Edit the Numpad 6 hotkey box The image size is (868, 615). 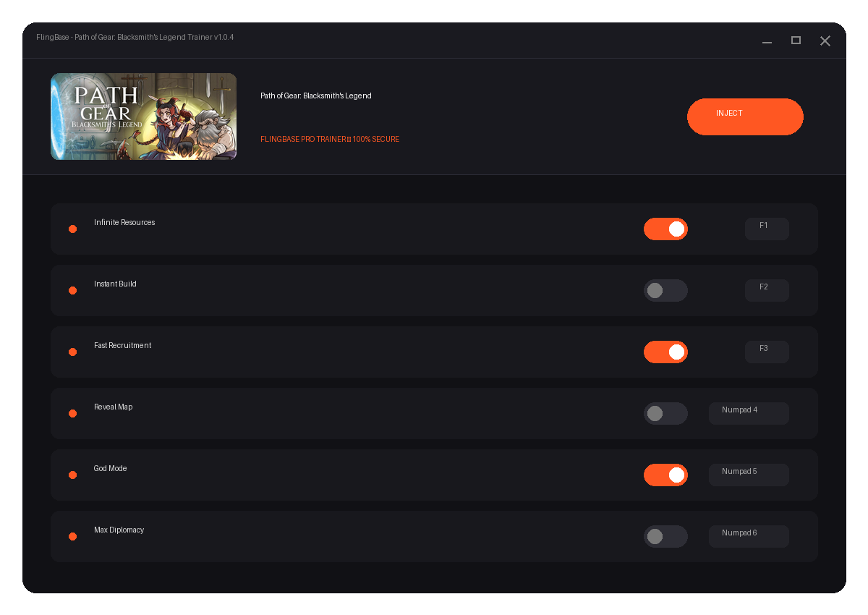(749, 536)
